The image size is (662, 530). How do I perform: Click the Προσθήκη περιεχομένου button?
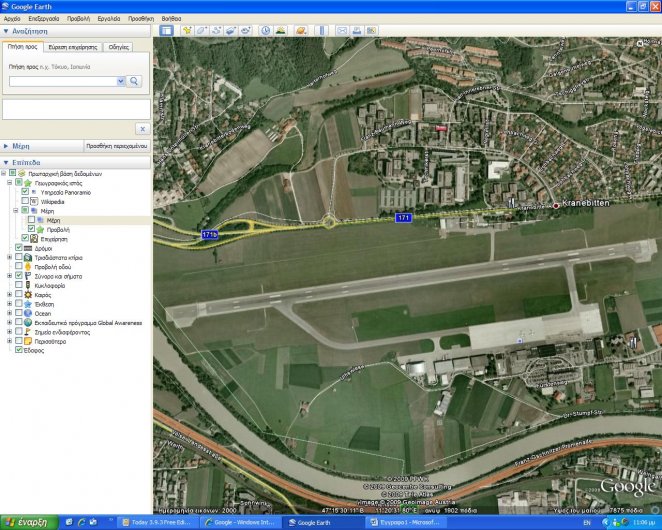click(117, 146)
